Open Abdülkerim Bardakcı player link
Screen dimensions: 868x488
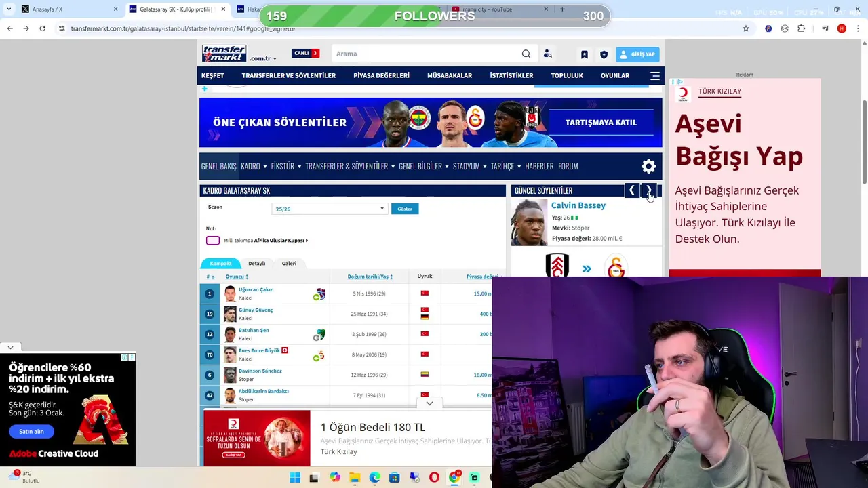coord(263,391)
